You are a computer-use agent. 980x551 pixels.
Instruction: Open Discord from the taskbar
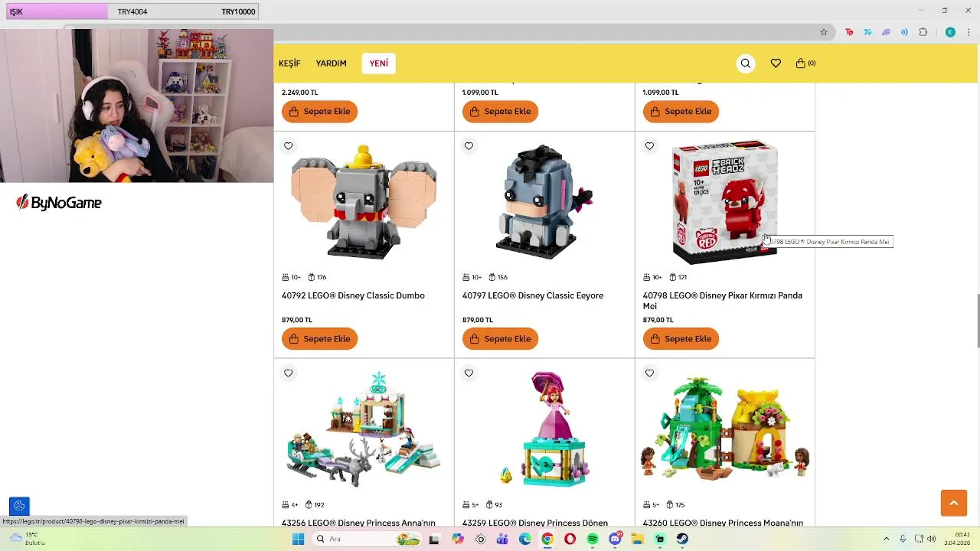click(615, 539)
